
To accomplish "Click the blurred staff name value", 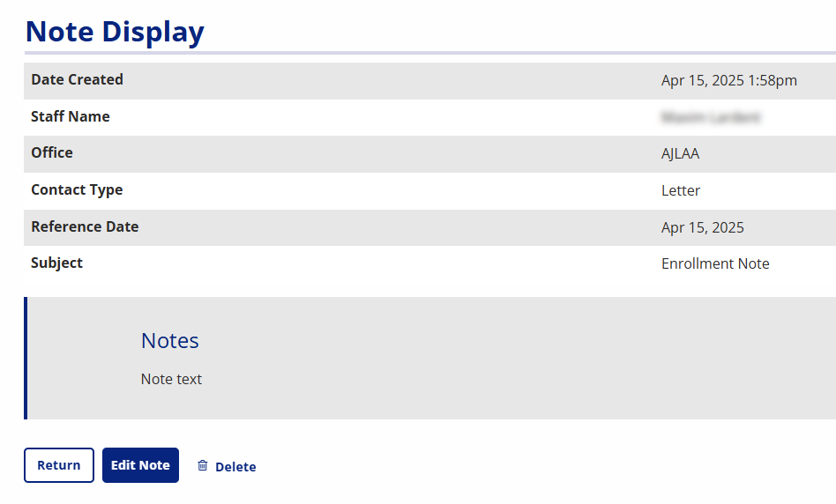I will 711,117.
